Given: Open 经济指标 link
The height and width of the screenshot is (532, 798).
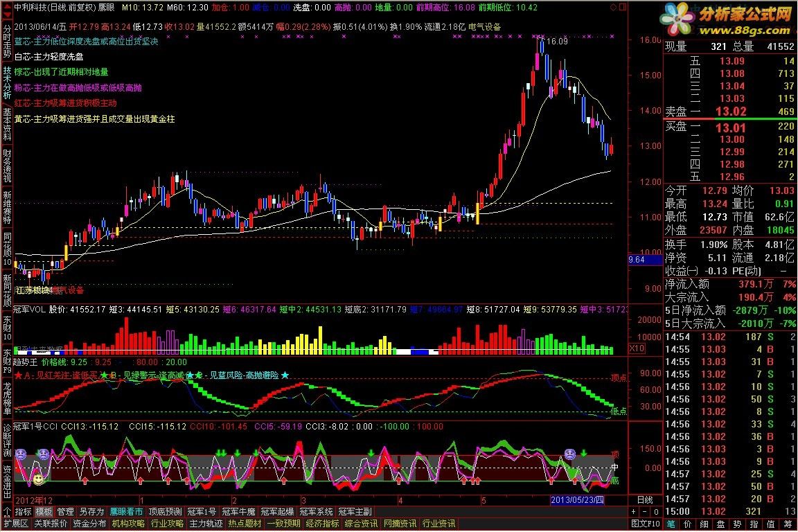Looking at the screenshot, I should (x=322, y=524).
